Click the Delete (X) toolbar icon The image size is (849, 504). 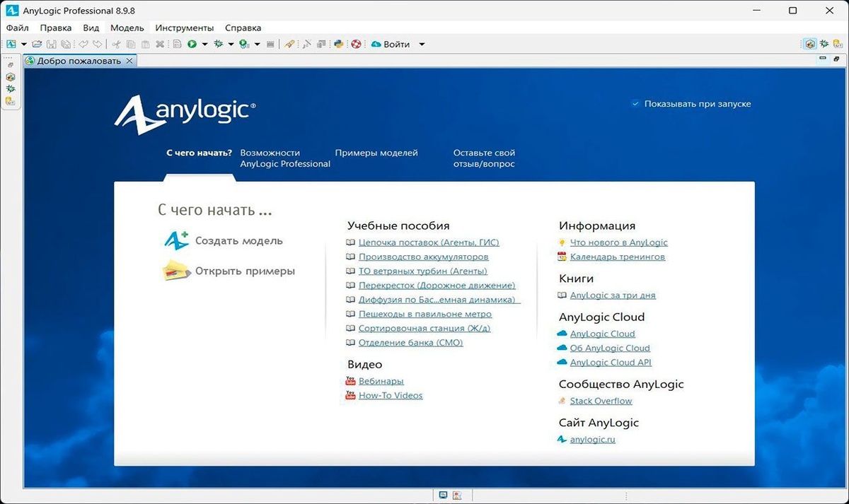click(160, 44)
